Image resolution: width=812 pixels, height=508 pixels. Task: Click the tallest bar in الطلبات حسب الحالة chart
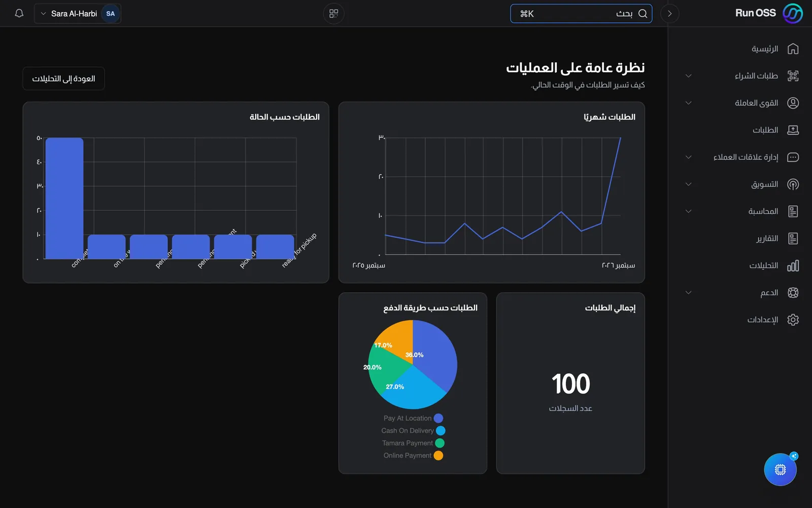(x=64, y=198)
